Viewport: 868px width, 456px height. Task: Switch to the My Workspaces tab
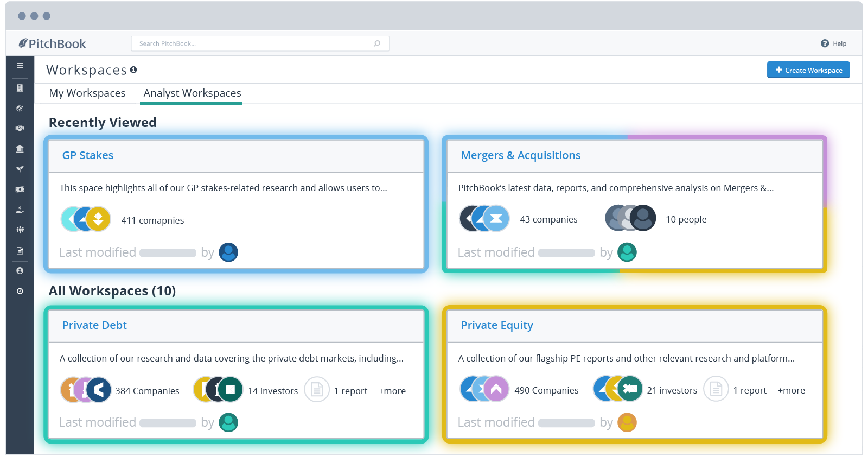[x=87, y=93]
